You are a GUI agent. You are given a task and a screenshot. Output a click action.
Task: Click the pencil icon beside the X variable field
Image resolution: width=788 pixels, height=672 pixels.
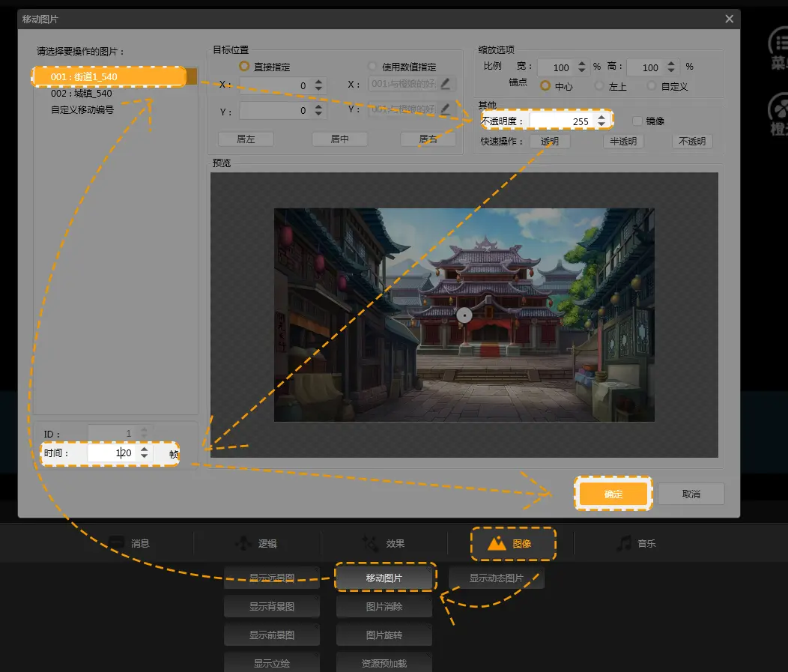point(446,84)
